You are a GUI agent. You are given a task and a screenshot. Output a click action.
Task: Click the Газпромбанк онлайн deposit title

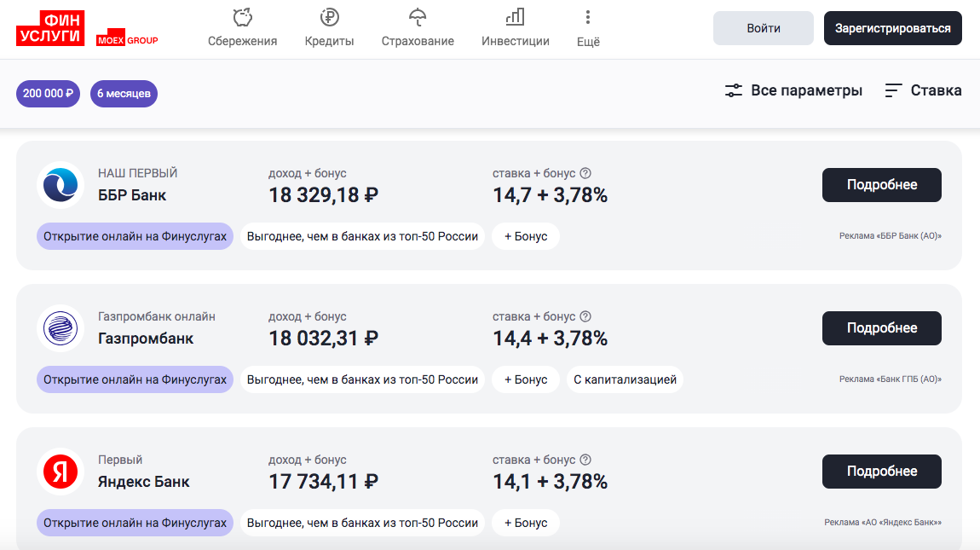(156, 316)
